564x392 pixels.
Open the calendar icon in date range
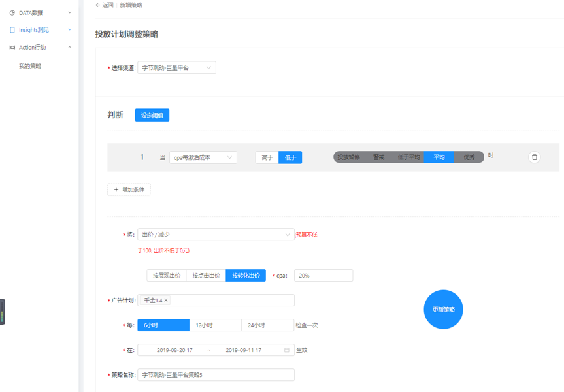286,350
